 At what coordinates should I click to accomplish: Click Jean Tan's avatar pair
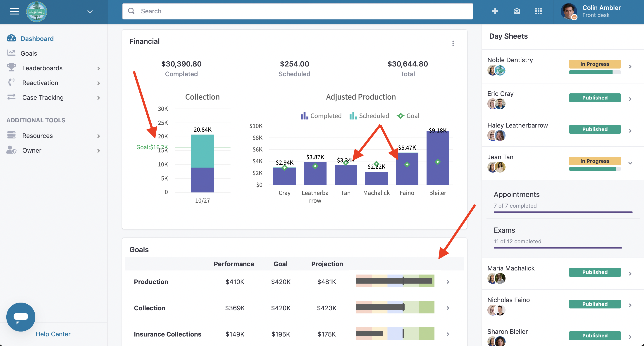(496, 167)
